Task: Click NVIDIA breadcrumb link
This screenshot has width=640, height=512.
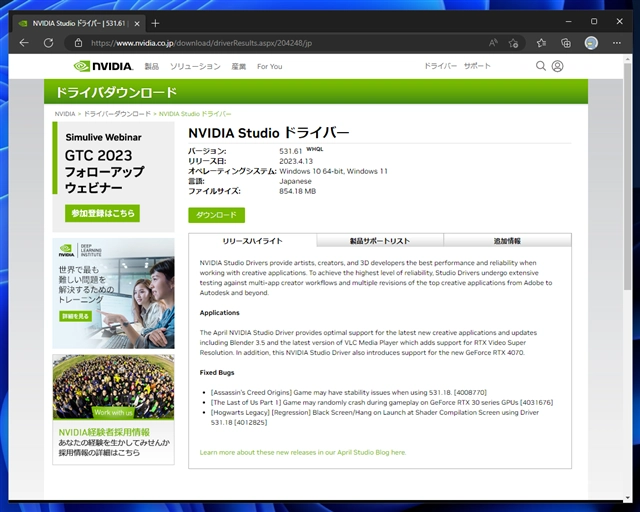Action: coord(65,114)
